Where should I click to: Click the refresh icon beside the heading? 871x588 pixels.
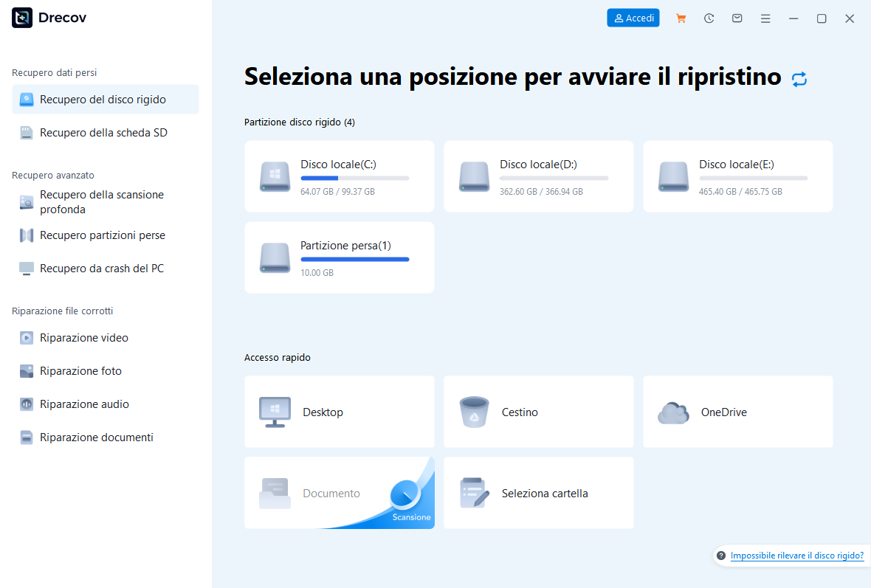[x=799, y=80]
